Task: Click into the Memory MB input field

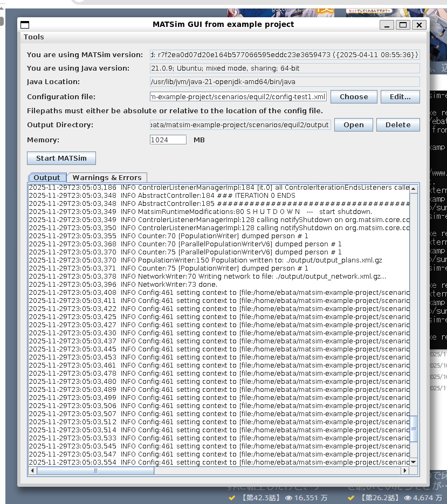Action: click(168, 140)
